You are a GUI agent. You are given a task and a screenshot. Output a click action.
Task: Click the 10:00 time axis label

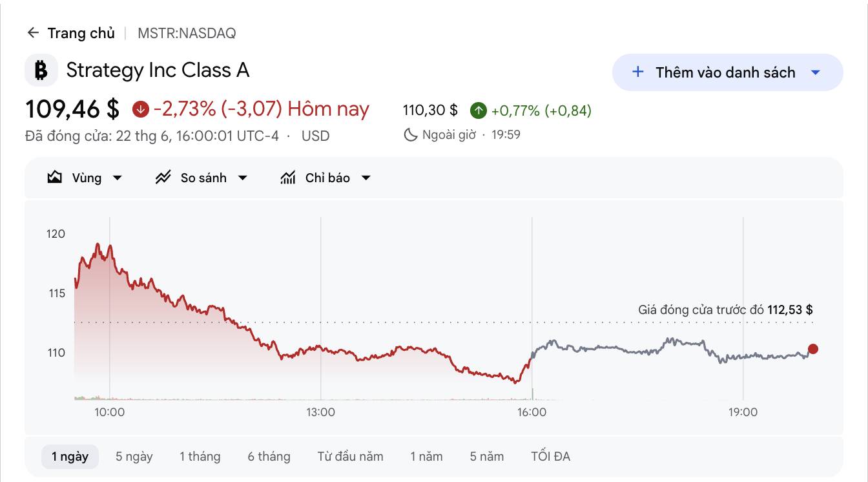[110, 412]
